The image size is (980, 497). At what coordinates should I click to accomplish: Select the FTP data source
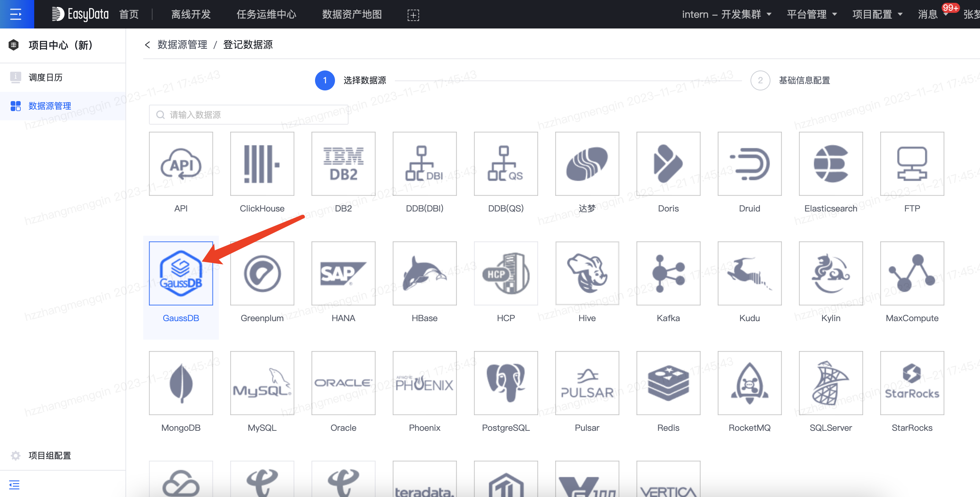tap(912, 164)
